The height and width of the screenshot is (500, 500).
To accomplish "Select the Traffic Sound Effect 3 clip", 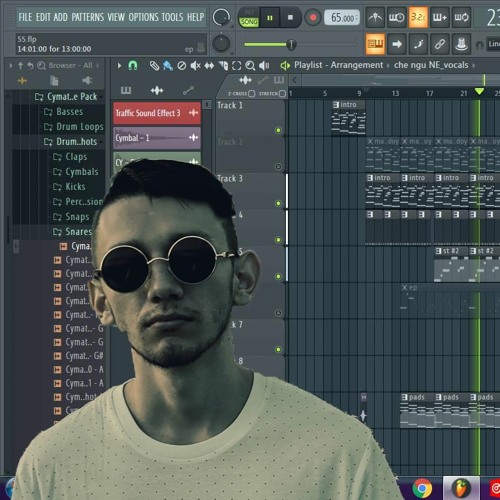I will 157,113.
